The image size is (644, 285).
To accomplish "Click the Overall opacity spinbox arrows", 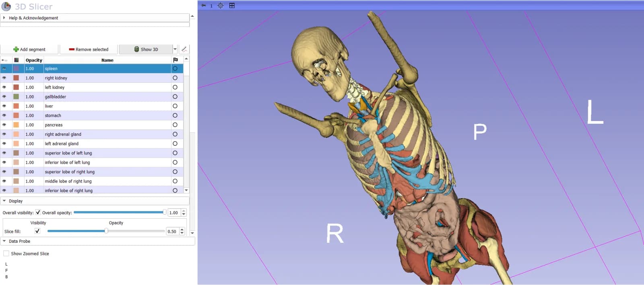I will (x=184, y=213).
